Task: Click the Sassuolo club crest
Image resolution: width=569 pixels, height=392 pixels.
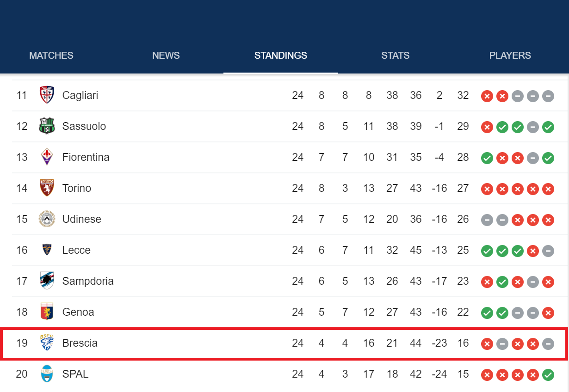Action: tap(47, 126)
